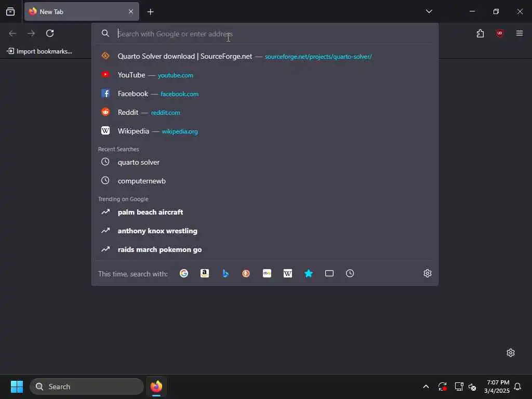Search this time with Google
The height and width of the screenshot is (399, 532).
[x=184, y=273]
